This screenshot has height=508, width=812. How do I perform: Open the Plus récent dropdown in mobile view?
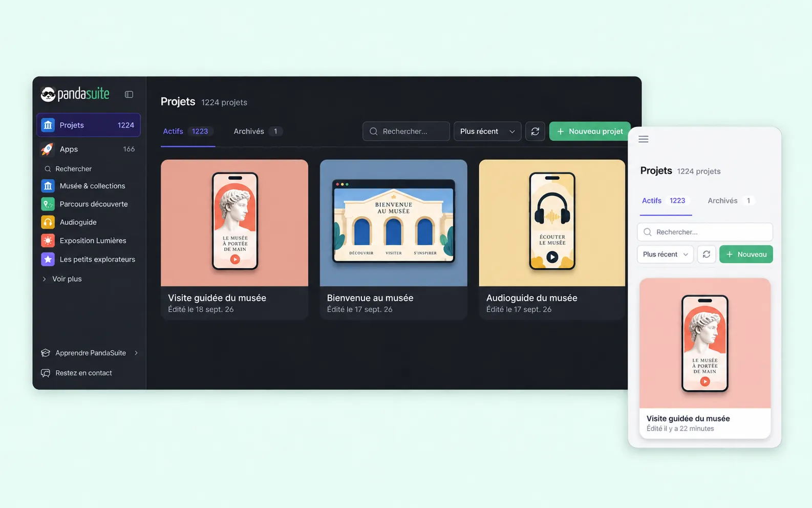coord(665,255)
